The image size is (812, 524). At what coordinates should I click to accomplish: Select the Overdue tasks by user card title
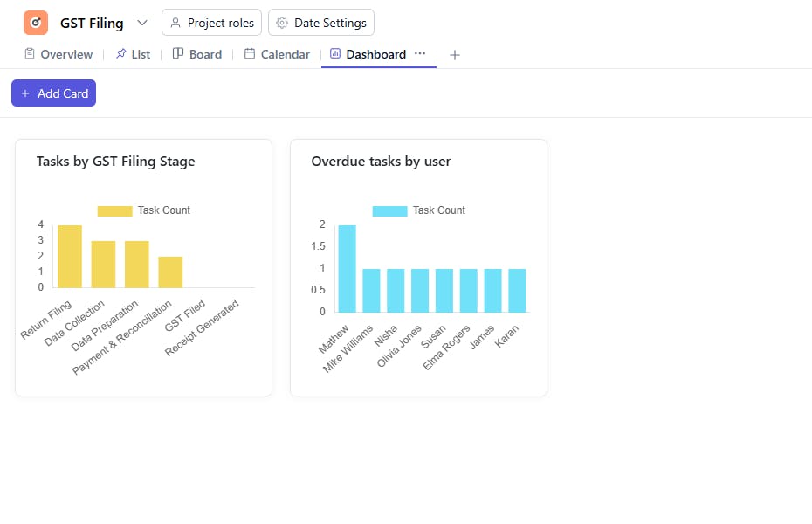tap(381, 162)
